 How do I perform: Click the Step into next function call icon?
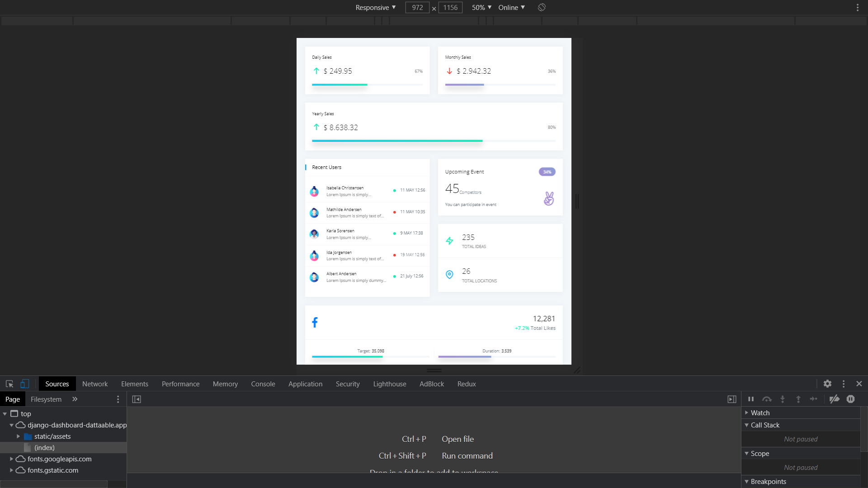pyautogui.click(x=783, y=399)
